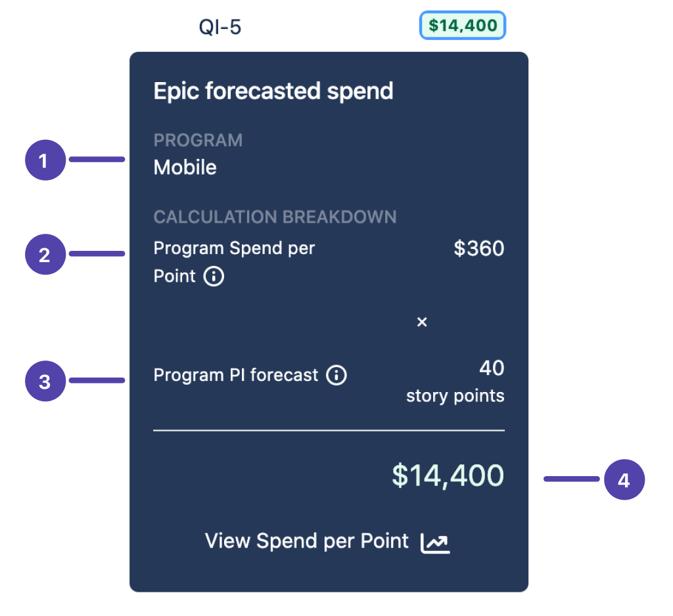
Task: Click the Epic forecasted spend heading
Action: 273,91
